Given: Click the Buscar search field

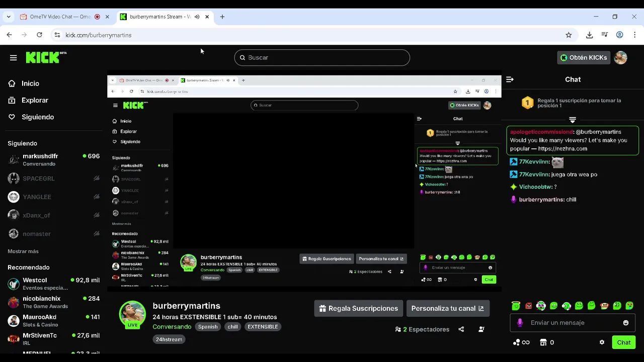Looking at the screenshot, I should point(322,57).
